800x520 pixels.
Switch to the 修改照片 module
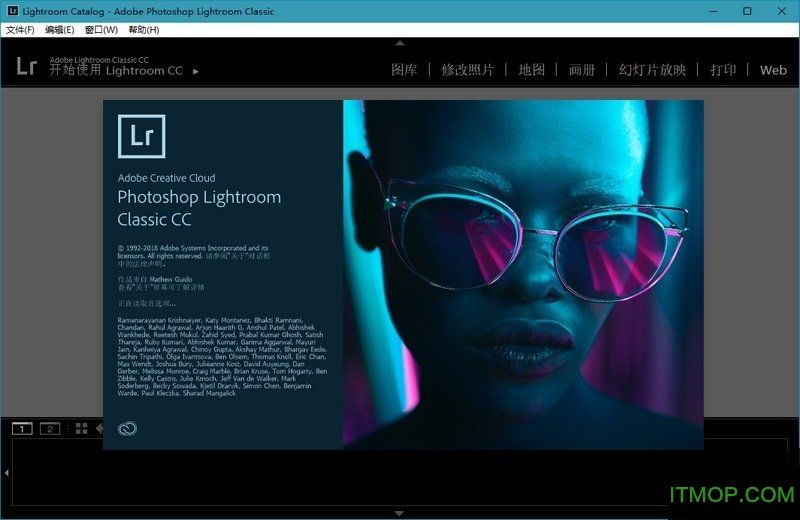pos(468,70)
